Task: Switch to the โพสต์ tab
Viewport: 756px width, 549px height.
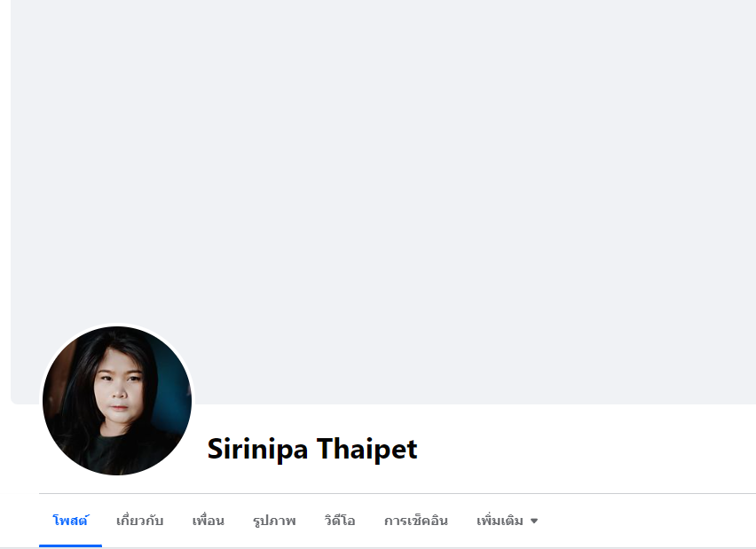Action: coord(70,521)
